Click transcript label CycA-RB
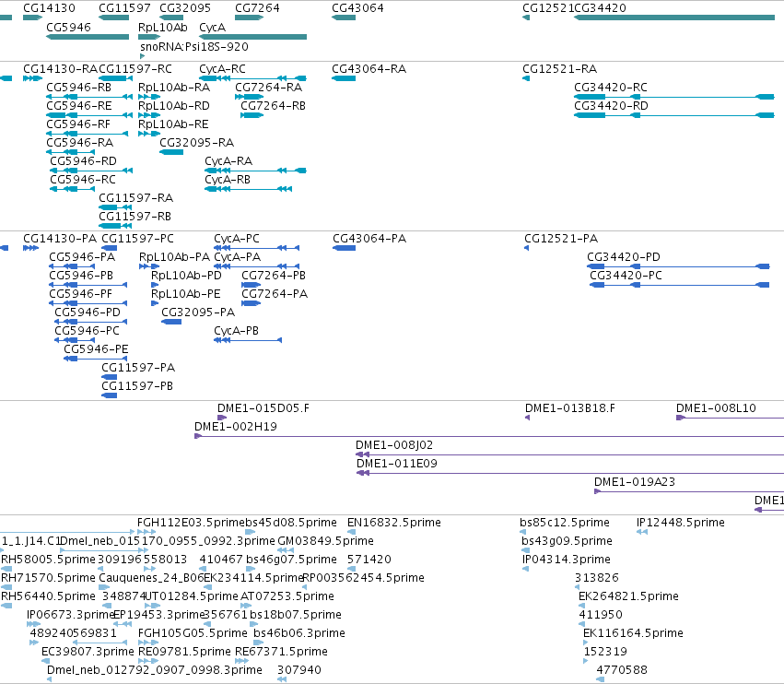 227,180
